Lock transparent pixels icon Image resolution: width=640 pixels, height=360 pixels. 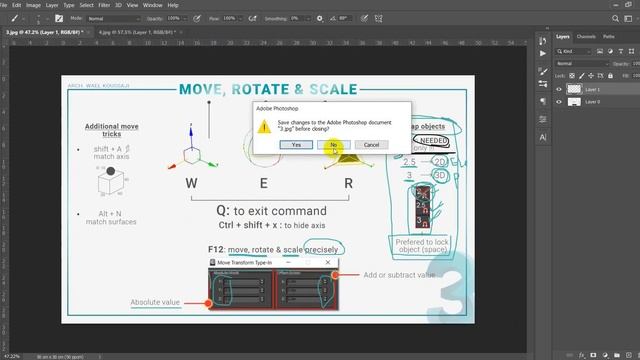pyautogui.click(x=572, y=76)
